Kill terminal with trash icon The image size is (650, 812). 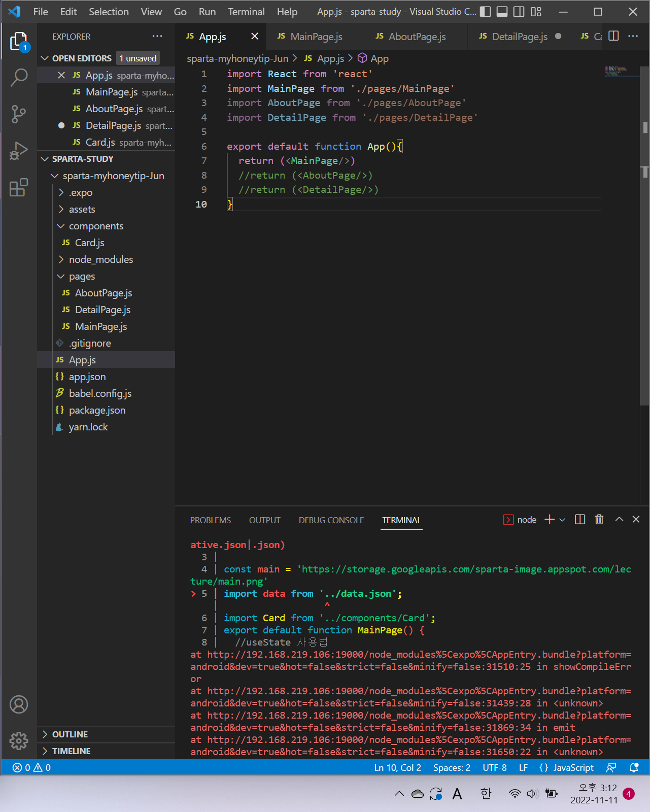599,519
